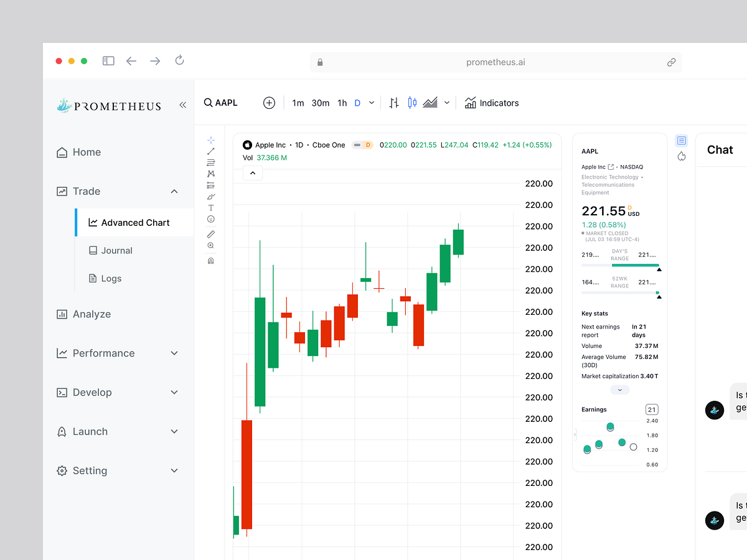
Task: Click the Chat panel heading
Action: [720, 149]
